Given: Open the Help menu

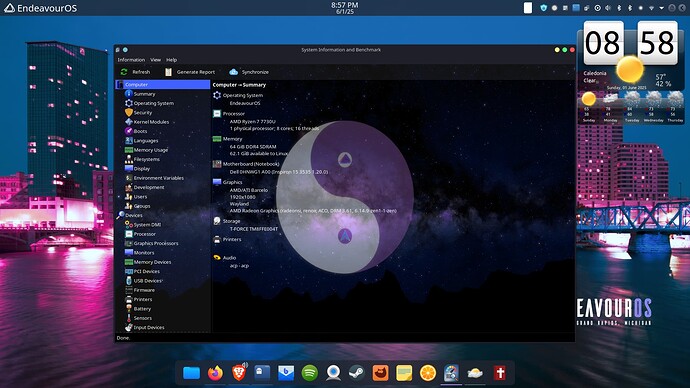Looking at the screenshot, I should 172,60.
